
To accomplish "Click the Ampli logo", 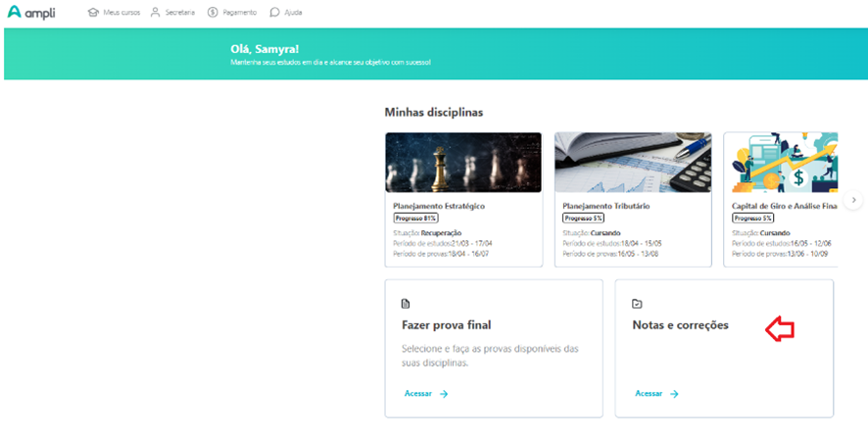I will pos(31,12).
